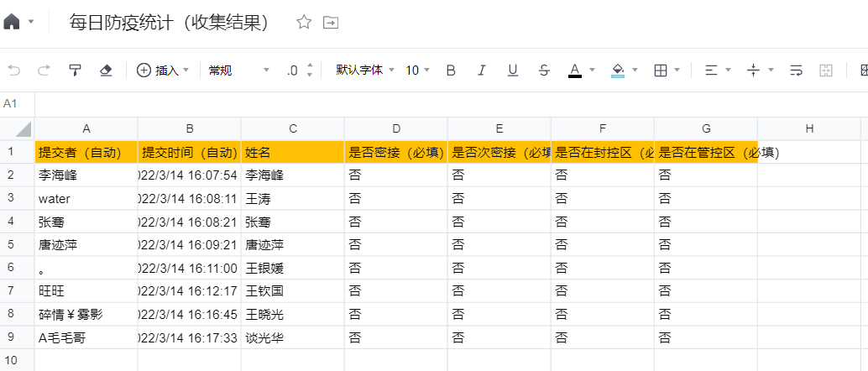Screen dimensions: 868x371
Task: Select the format painter tool
Action: 75,71
